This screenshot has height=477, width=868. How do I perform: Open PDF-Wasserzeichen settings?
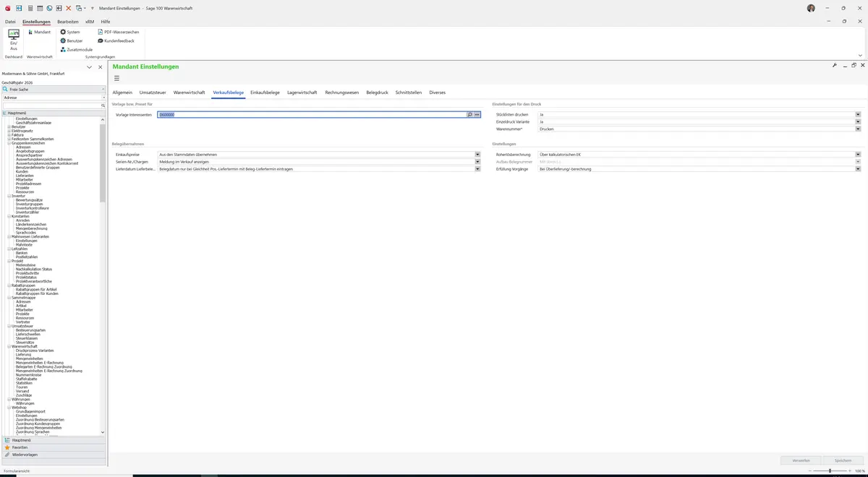119,32
